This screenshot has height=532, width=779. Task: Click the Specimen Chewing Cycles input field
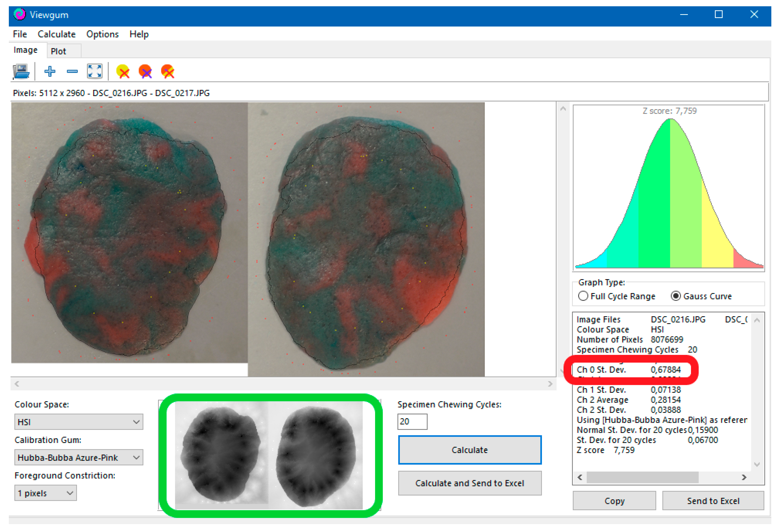412,421
